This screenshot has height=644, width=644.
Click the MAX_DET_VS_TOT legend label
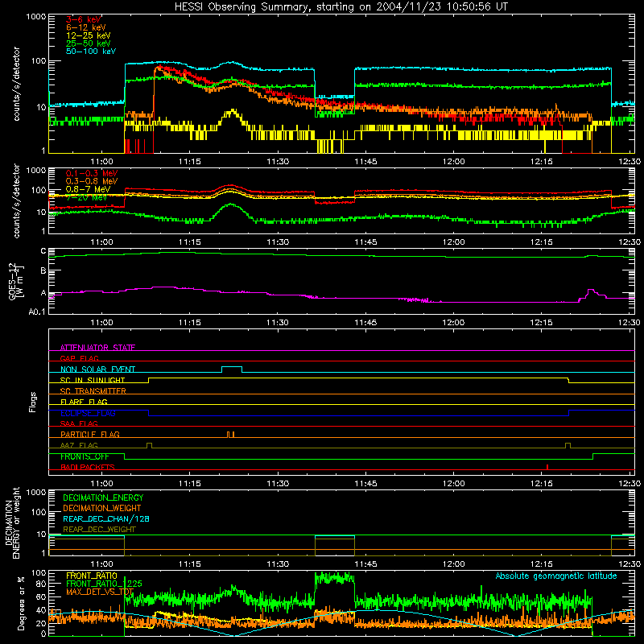click(x=100, y=592)
